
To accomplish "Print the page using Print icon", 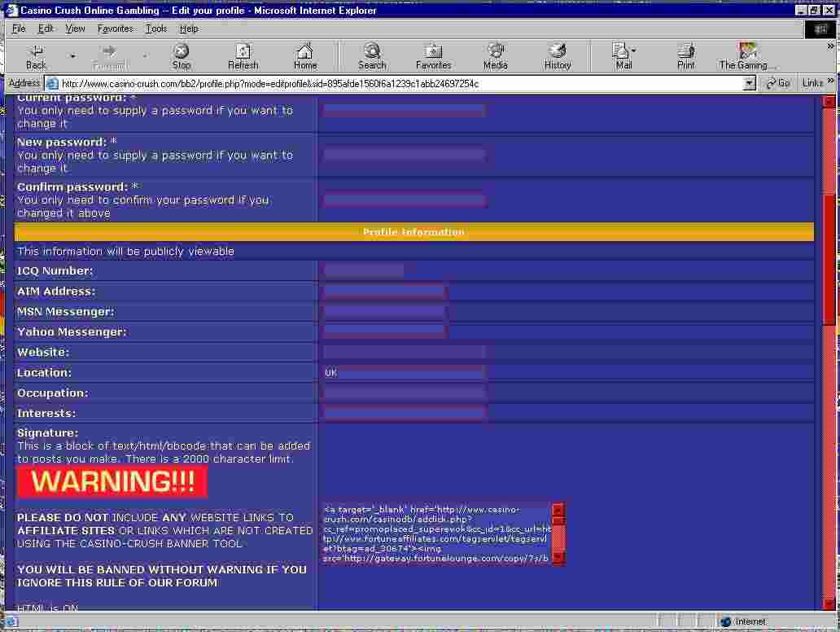I will coord(686,52).
